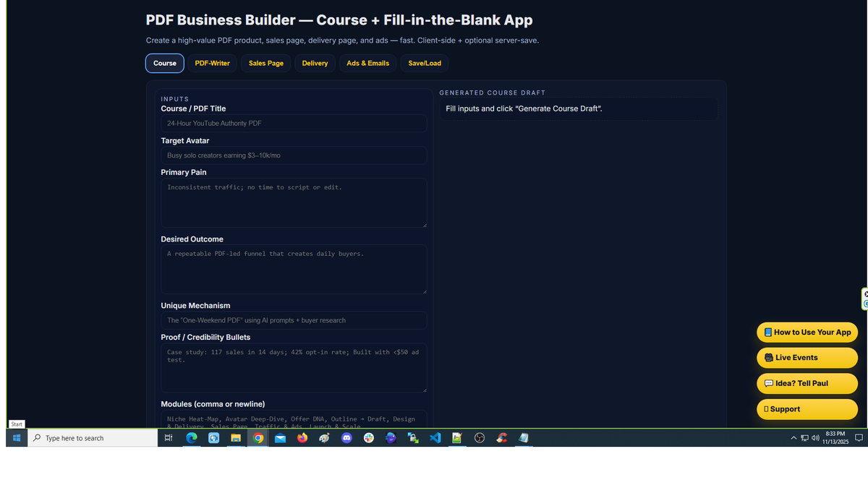
Task: Open Slack from the taskbar
Action: pyautogui.click(x=369, y=438)
